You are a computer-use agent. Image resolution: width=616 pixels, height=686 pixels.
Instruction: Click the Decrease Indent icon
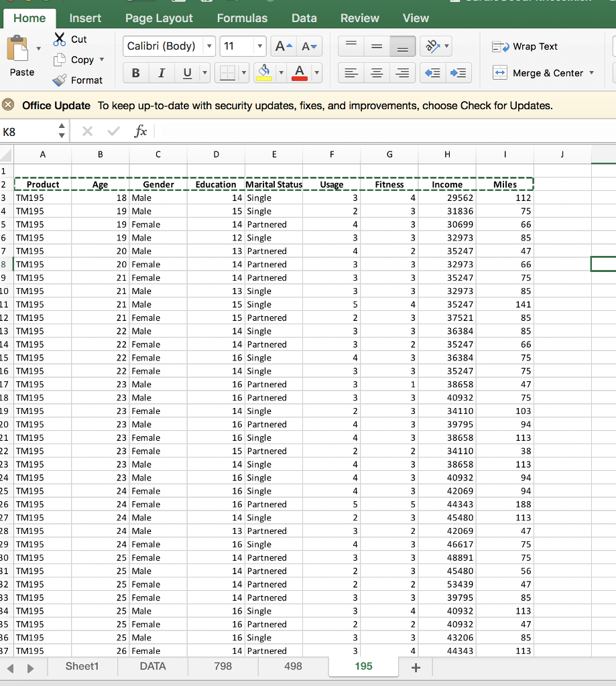point(432,73)
